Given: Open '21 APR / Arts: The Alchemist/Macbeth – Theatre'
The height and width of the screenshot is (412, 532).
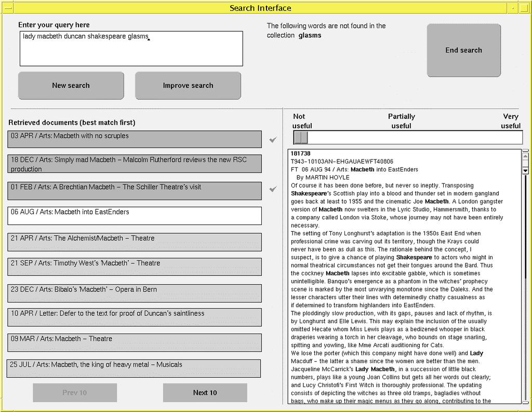Looking at the screenshot, I should [x=135, y=242].
